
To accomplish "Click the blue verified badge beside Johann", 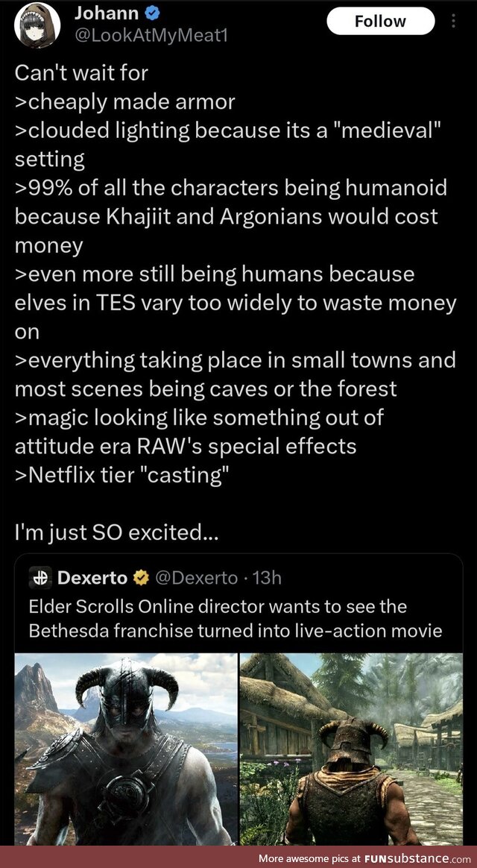I will (x=146, y=13).
